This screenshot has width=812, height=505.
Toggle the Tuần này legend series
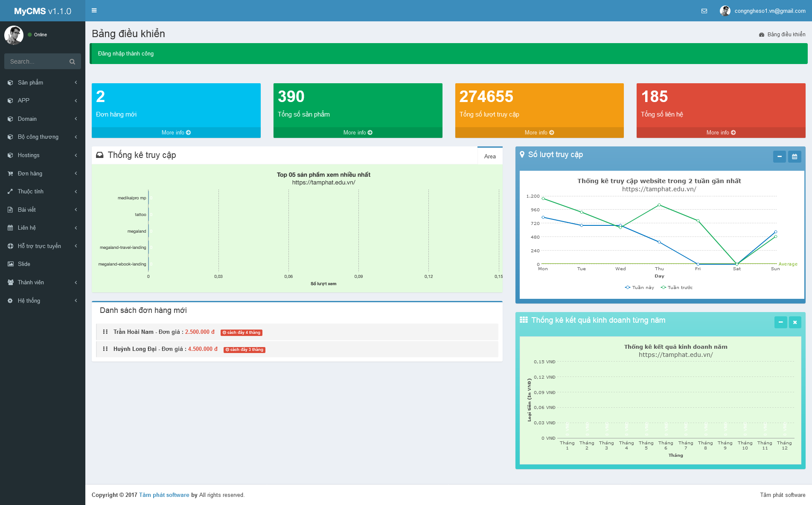pos(639,288)
